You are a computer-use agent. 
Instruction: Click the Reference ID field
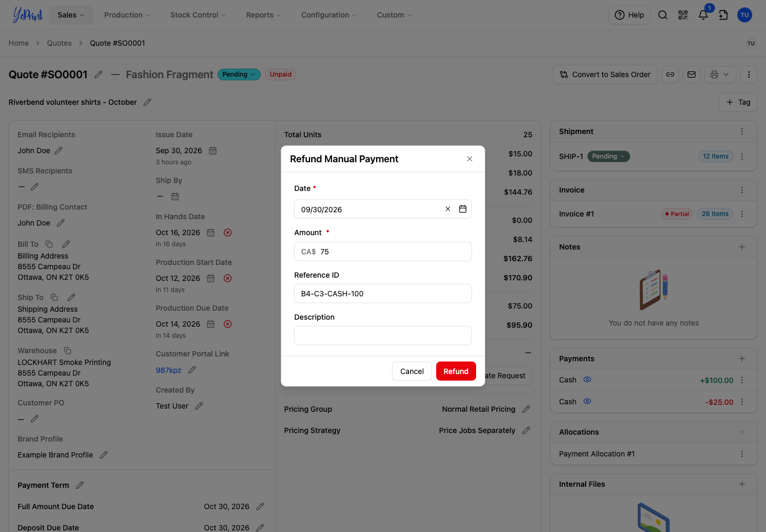tap(383, 294)
